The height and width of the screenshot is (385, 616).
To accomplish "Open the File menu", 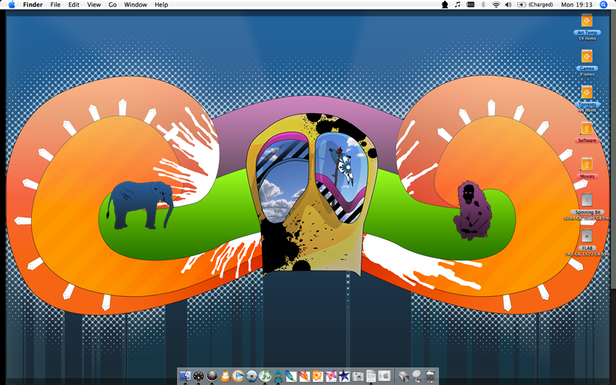I will tap(55, 5).
